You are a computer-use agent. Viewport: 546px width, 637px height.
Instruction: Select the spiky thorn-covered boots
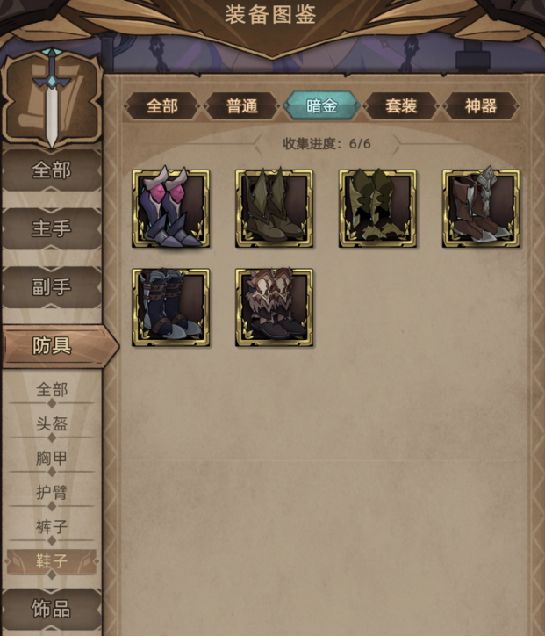coord(377,208)
